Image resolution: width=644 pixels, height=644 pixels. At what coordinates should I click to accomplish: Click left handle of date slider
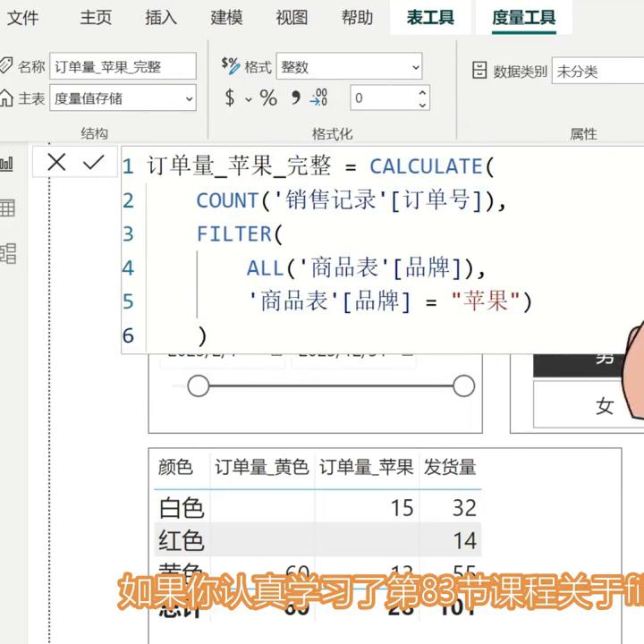pos(199,386)
